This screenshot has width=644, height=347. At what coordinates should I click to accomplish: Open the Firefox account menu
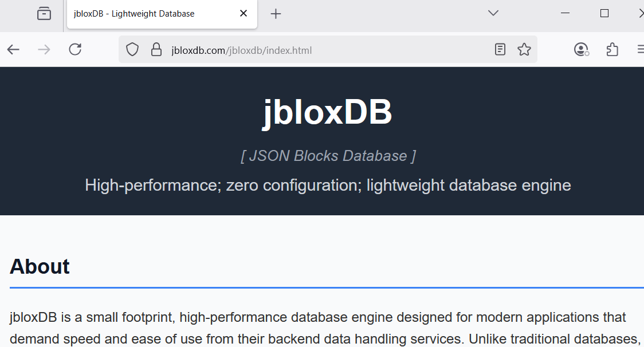point(581,50)
